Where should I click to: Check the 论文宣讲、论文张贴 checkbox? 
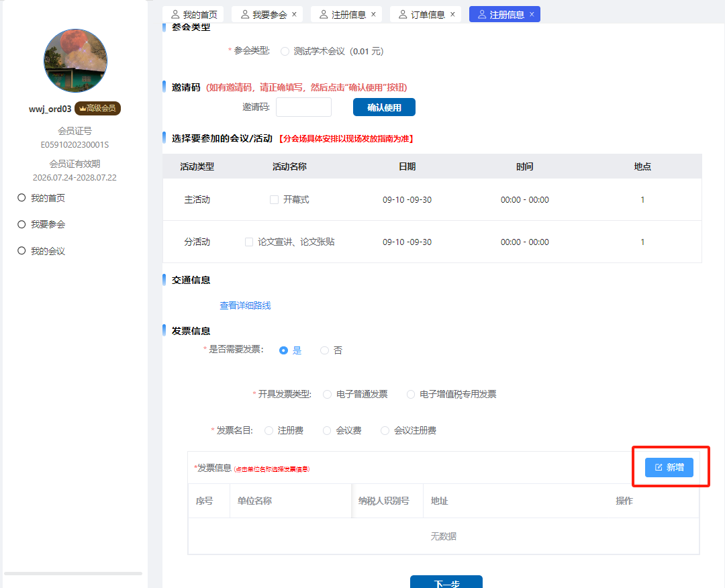249,242
